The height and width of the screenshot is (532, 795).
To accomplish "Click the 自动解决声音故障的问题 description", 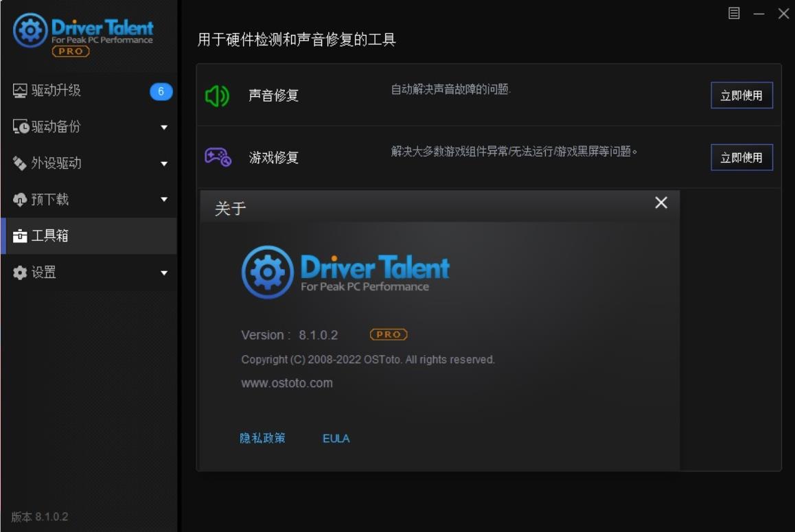I will 451,89.
